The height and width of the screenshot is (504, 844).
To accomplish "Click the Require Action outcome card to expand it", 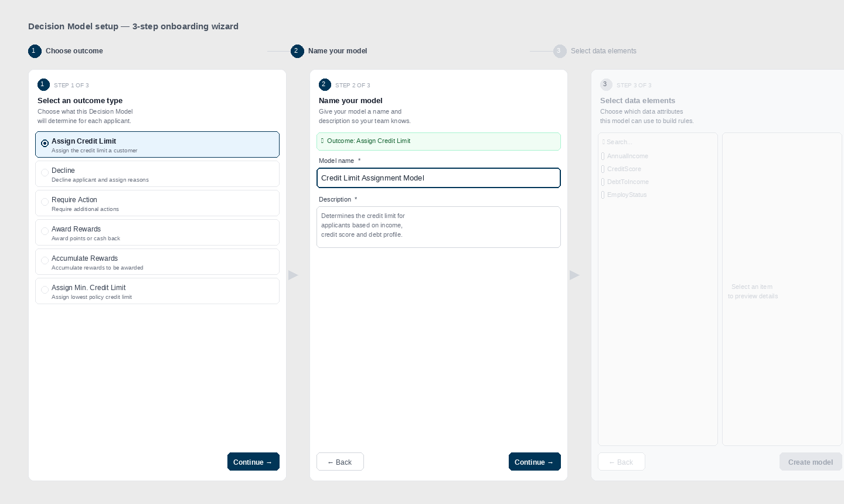I will [157, 203].
